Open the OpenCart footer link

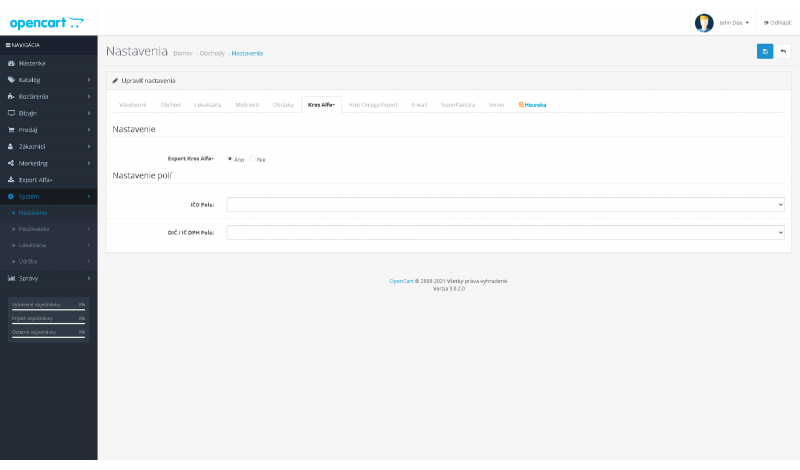[x=401, y=281]
